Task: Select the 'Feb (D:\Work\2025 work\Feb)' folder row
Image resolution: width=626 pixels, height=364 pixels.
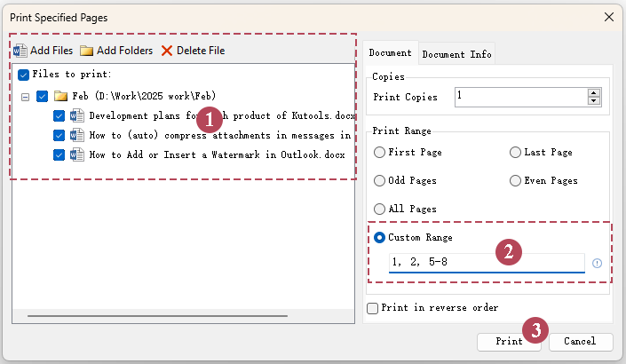Action: coord(144,96)
